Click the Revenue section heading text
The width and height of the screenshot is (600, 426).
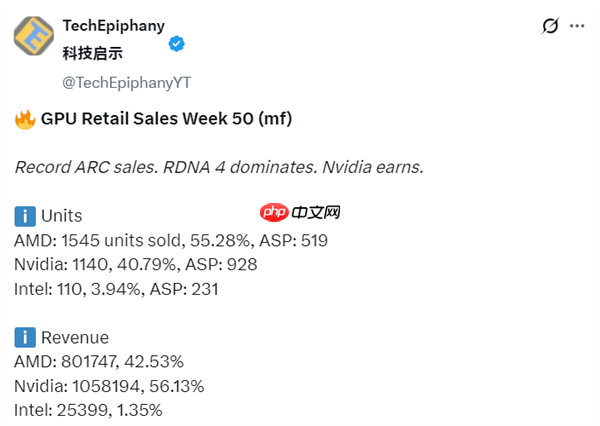(75, 338)
